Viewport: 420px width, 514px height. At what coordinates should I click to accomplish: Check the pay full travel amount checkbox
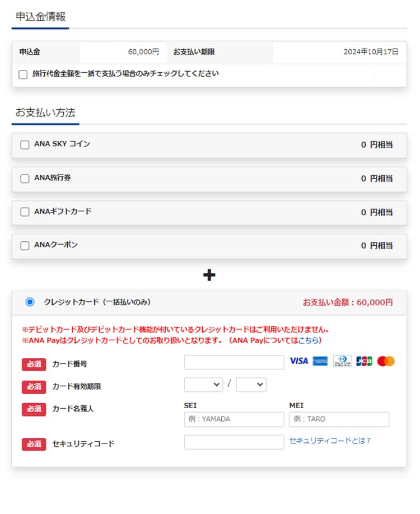tap(23, 74)
